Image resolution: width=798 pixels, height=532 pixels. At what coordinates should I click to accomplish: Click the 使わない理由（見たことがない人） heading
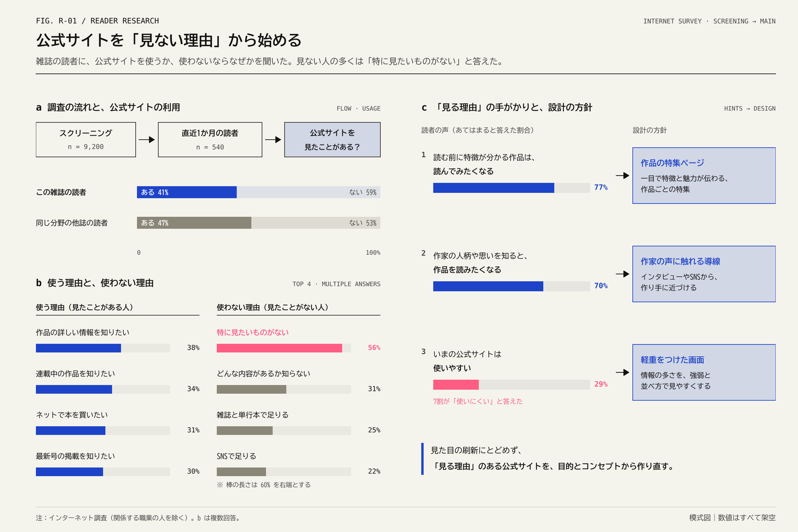pyautogui.click(x=274, y=307)
